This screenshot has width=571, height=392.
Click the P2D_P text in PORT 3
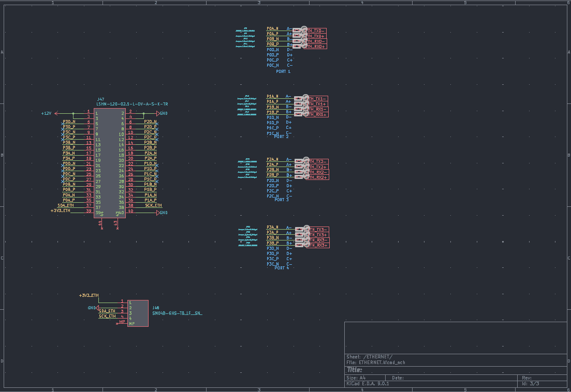point(272,186)
